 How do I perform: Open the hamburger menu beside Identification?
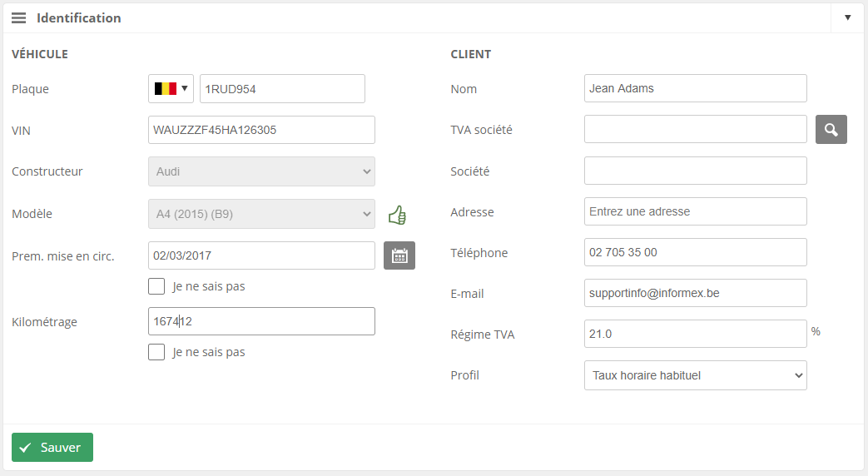coord(19,18)
